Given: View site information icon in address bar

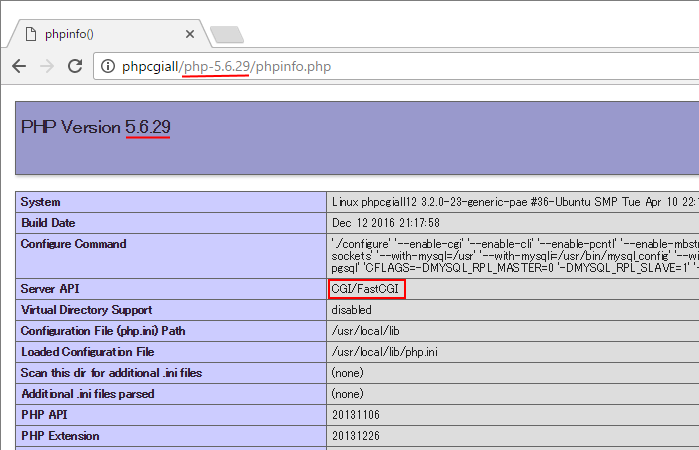Looking at the screenshot, I should pyautogui.click(x=107, y=66).
